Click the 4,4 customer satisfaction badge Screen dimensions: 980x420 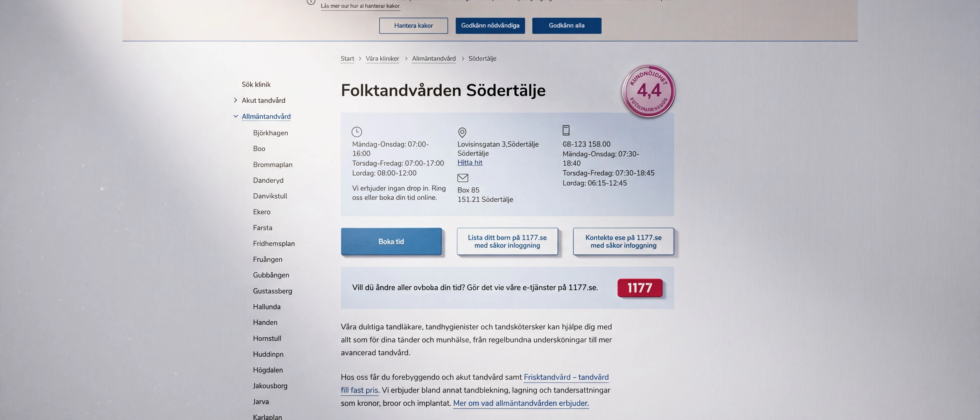(x=648, y=91)
